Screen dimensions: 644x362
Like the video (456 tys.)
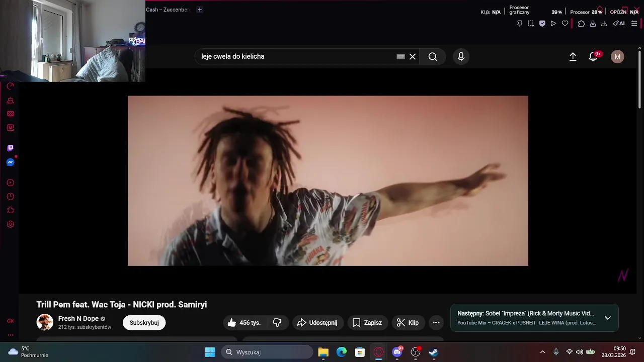click(x=244, y=323)
